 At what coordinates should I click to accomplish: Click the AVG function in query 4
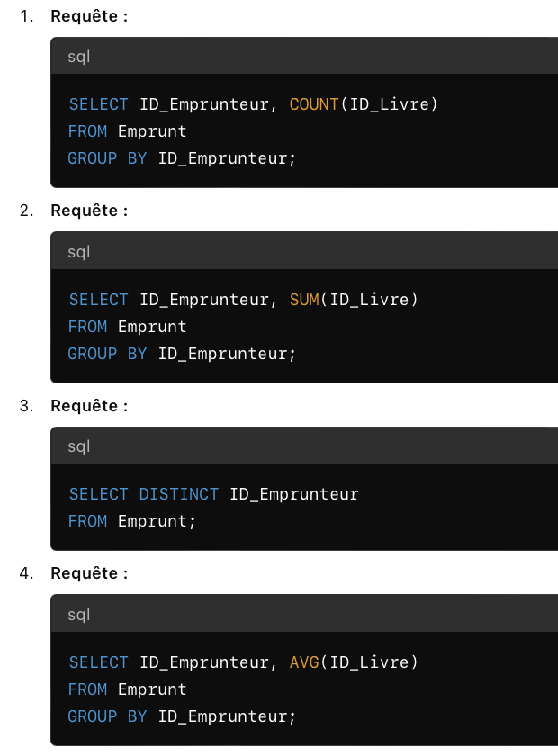point(304,662)
